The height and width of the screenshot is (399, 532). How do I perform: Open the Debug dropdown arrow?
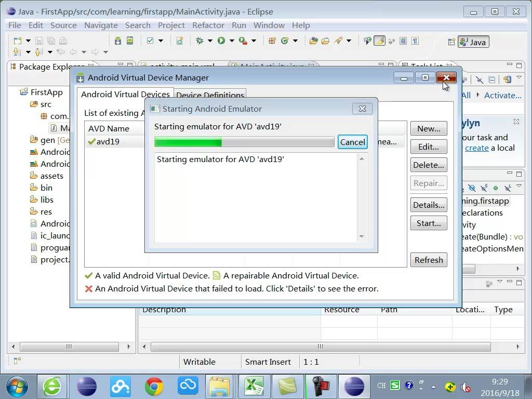(x=210, y=41)
